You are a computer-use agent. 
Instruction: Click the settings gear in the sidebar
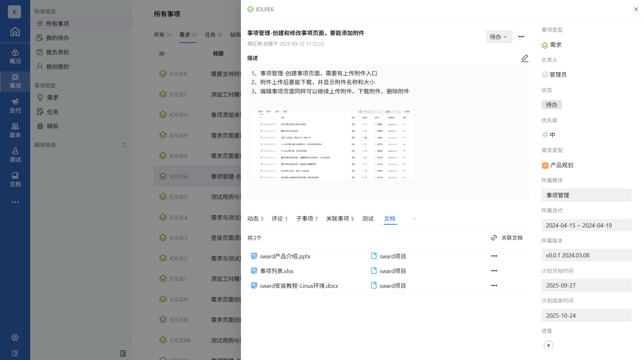click(x=15, y=337)
